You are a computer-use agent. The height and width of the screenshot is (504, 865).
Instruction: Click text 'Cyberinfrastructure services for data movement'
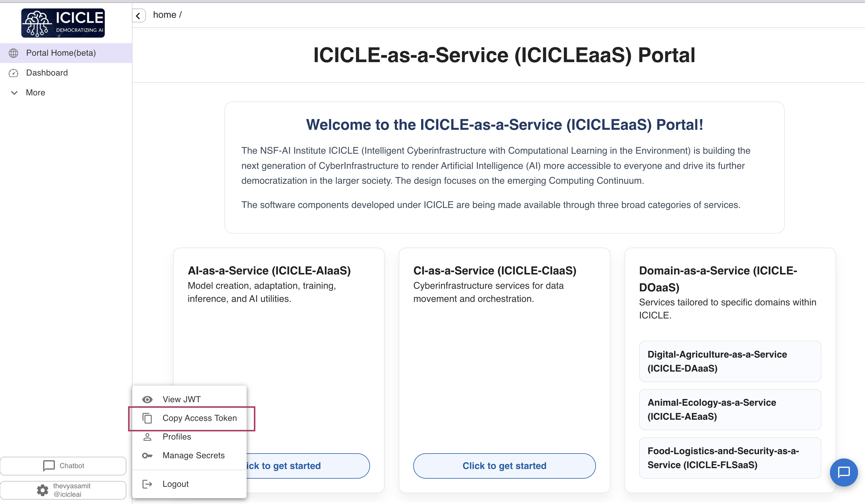[x=489, y=292]
